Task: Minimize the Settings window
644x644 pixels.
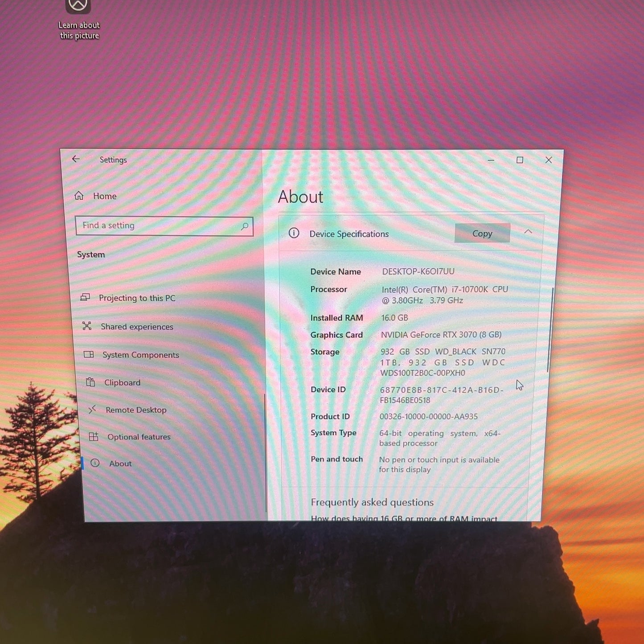Action: (491, 160)
